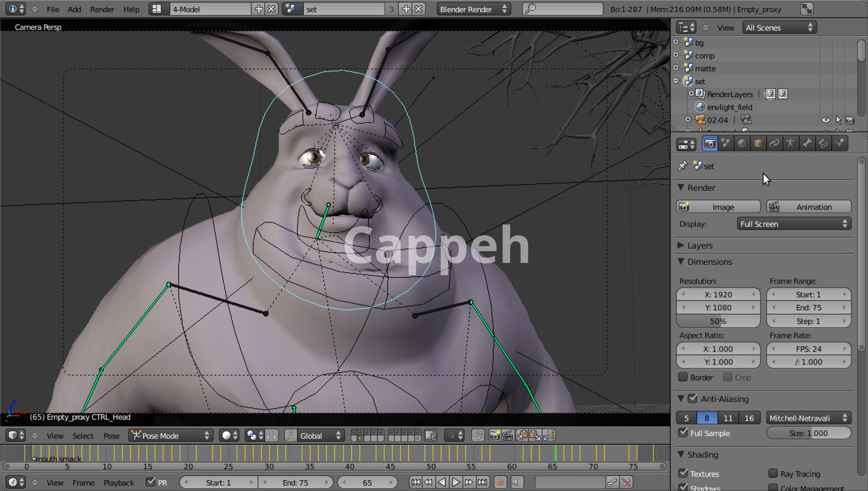This screenshot has width=868, height=491.
Task: Click the Image render button
Action: [x=718, y=207]
